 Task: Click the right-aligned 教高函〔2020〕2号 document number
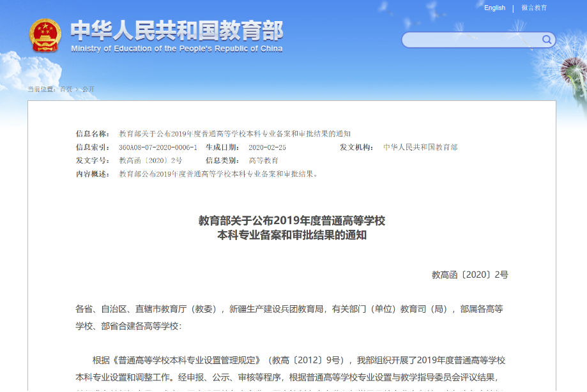click(x=470, y=275)
